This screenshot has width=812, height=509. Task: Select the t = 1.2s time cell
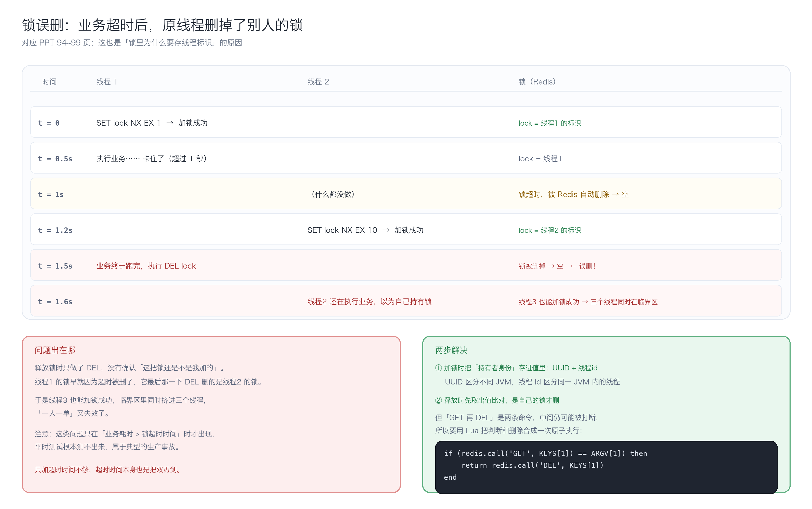pos(55,230)
